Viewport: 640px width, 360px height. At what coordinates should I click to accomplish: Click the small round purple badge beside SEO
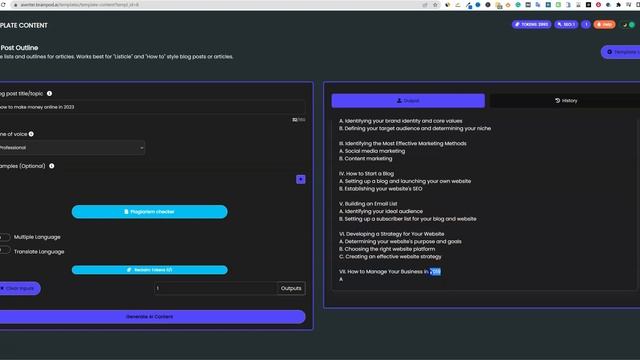click(x=586, y=24)
